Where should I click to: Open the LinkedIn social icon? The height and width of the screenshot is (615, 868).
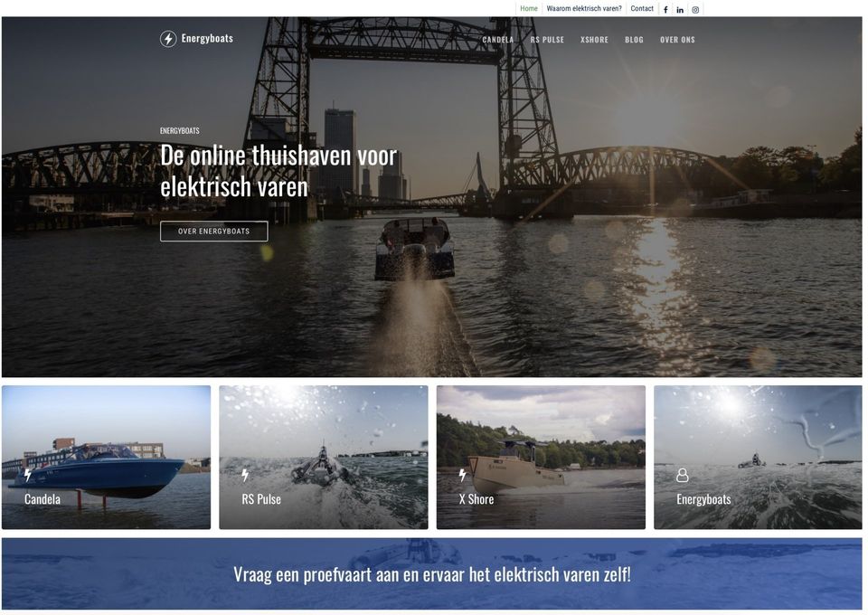click(x=680, y=9)
